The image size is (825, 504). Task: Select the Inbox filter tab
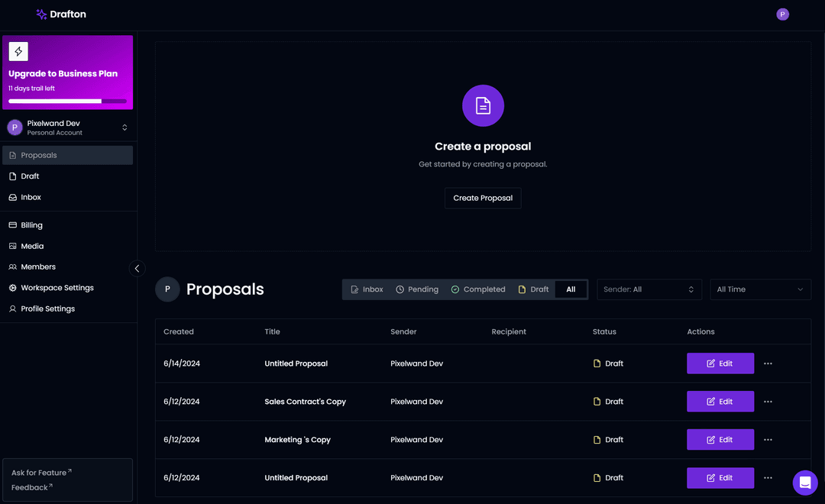tap(367, 289)
